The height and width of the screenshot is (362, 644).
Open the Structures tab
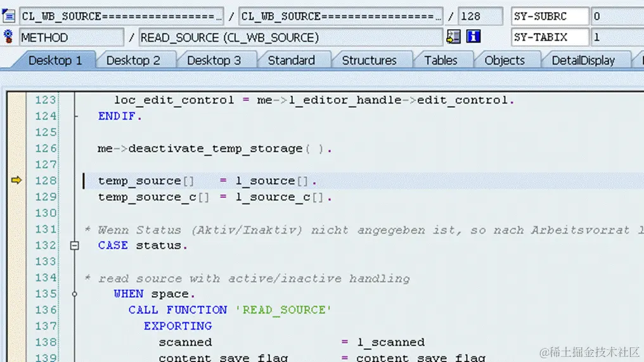tap(370, 60)
